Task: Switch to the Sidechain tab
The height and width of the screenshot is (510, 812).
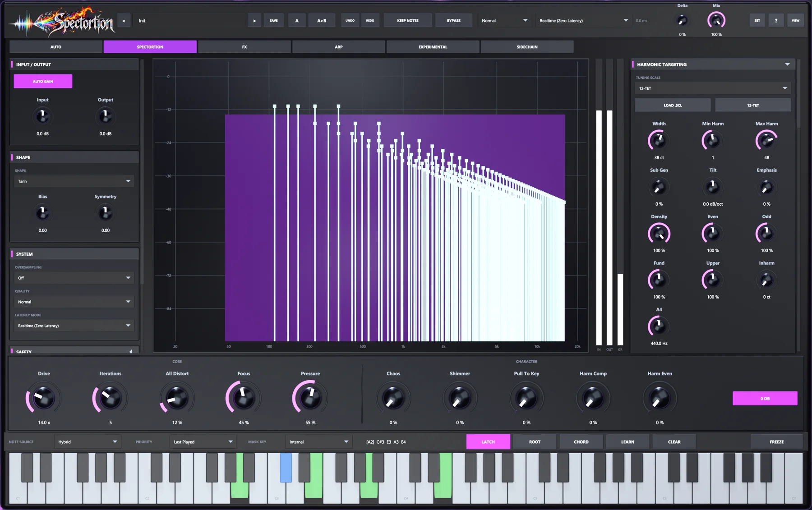Action: 527,47
